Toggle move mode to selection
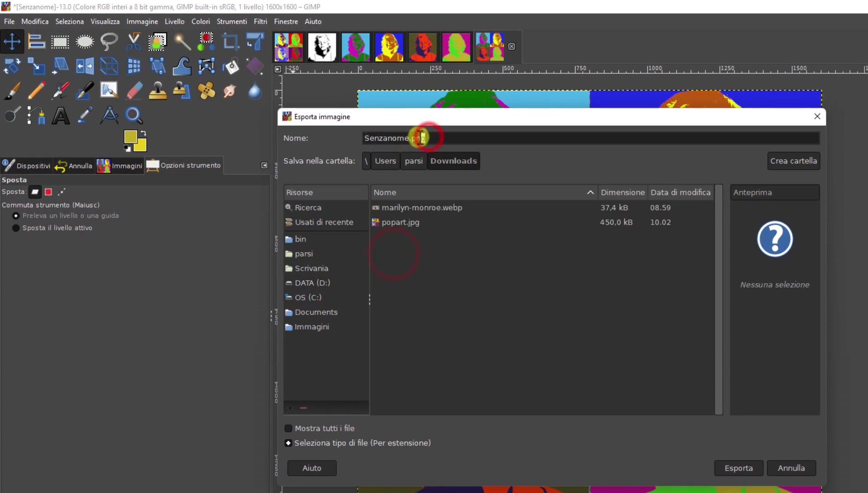This screenshot has height=493, width=868. click(x=48, y=192)
